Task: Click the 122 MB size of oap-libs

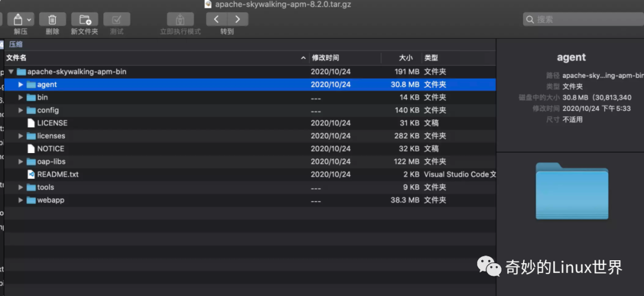Action: 407,161
